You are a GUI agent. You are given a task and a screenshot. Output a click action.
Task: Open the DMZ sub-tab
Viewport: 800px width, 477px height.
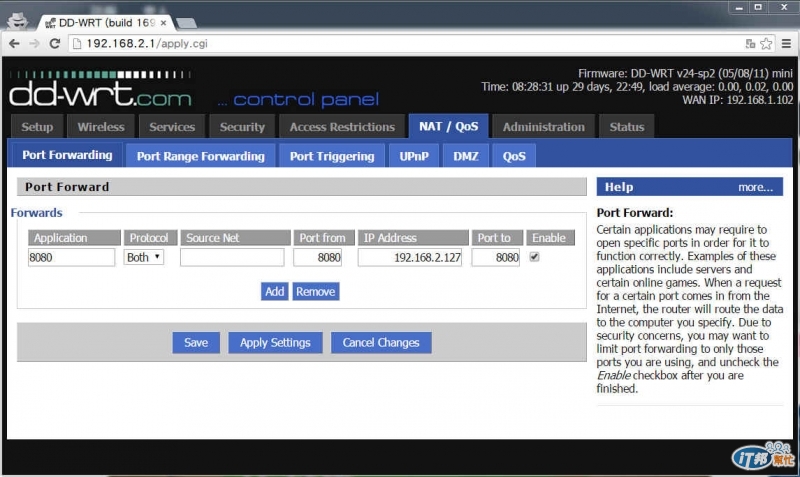coord(466,156)
